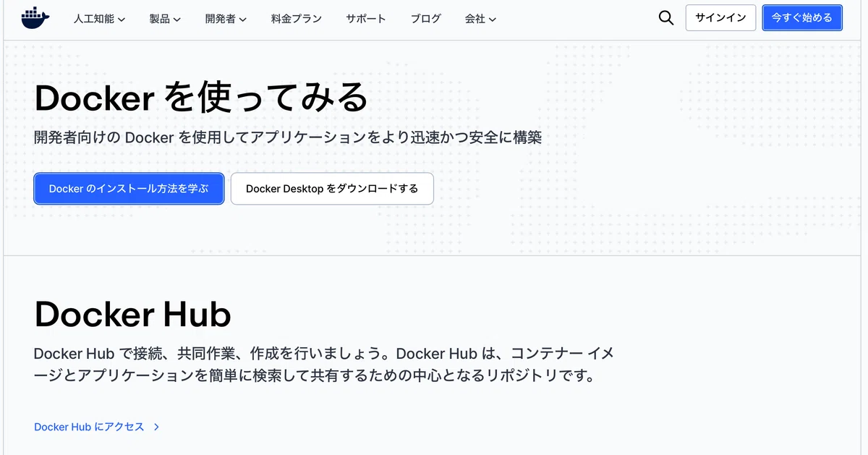Expand the 製品 dropdown menu
This screenshot has width=868, height=455.
[165, 19]
